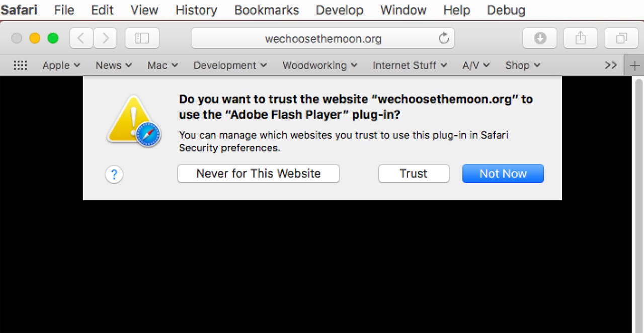Show all tabs overview icon

click(x=621, y=38)
